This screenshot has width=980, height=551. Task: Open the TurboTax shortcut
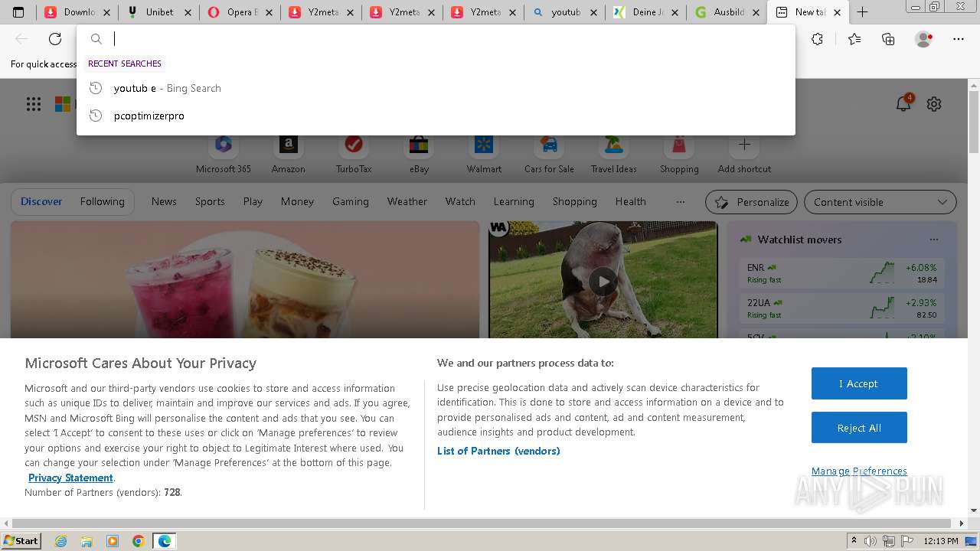354,153
